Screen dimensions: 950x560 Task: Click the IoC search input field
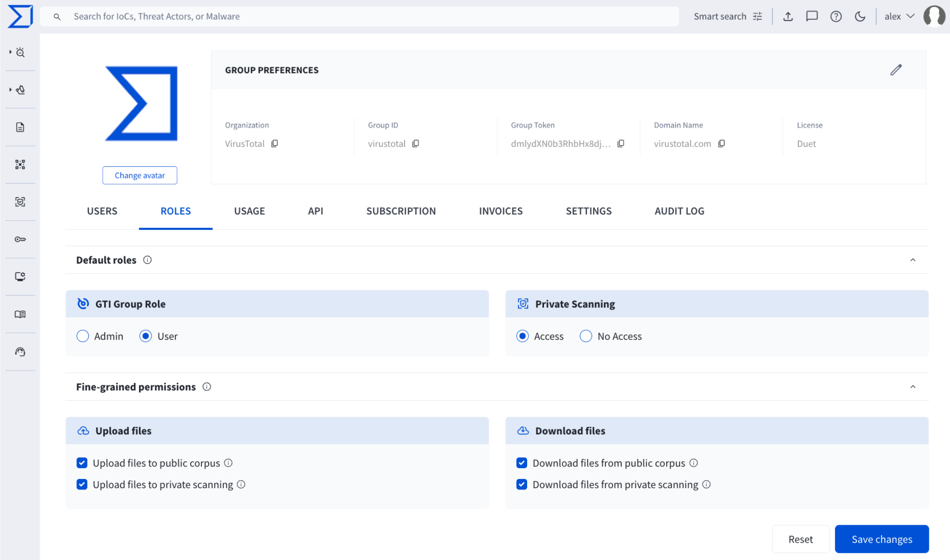[367, 16]
